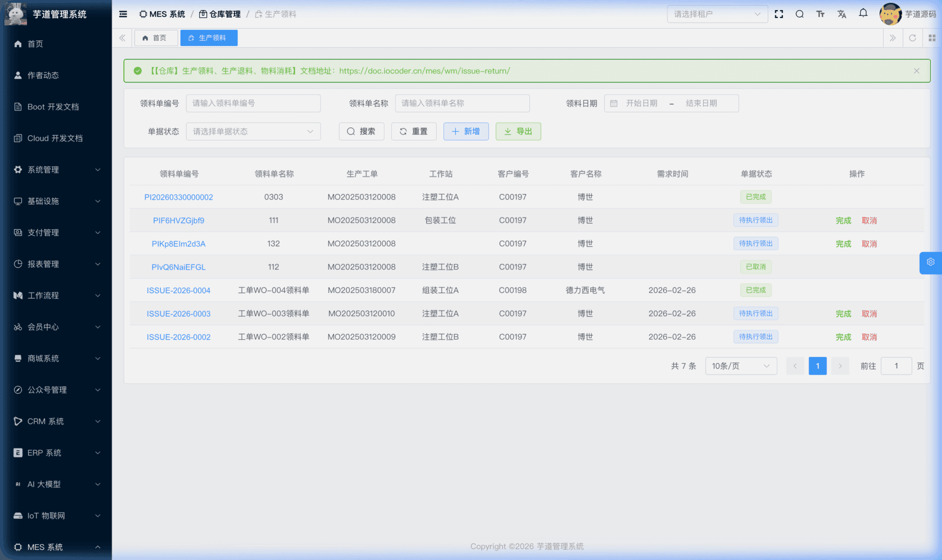Click the refresh icon above the table
942x560 pixels.
(x=913, y=38)
